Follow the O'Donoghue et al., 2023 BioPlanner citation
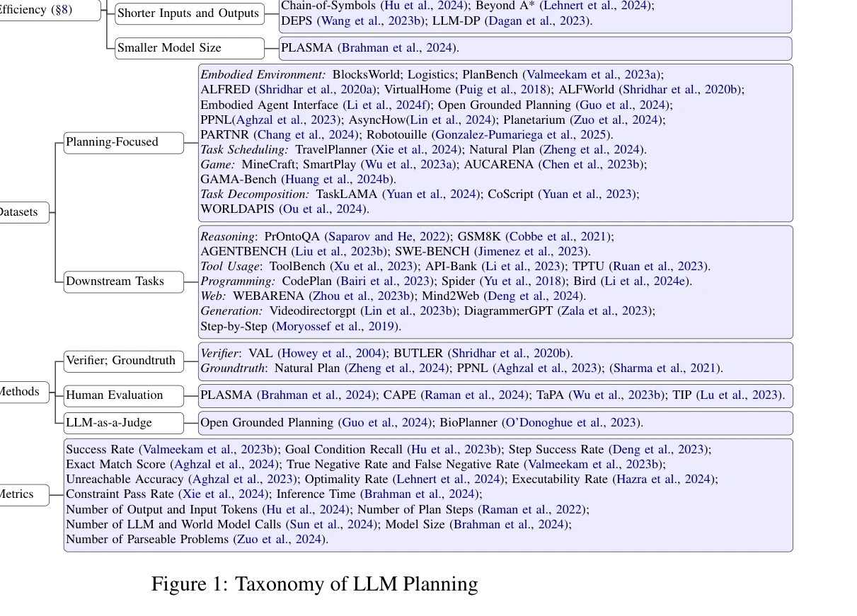This screenshot has width=857, height=616. pos(571,422)
